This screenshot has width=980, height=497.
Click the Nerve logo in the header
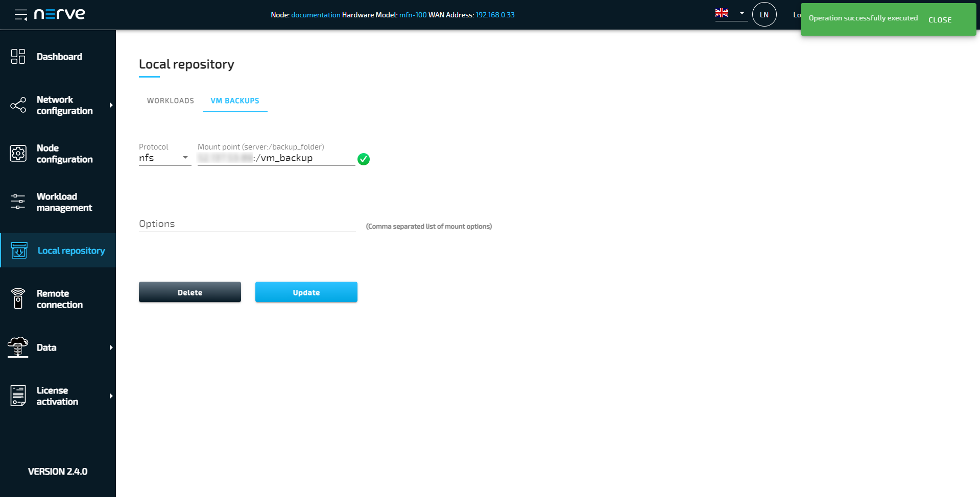click(59, 14)
